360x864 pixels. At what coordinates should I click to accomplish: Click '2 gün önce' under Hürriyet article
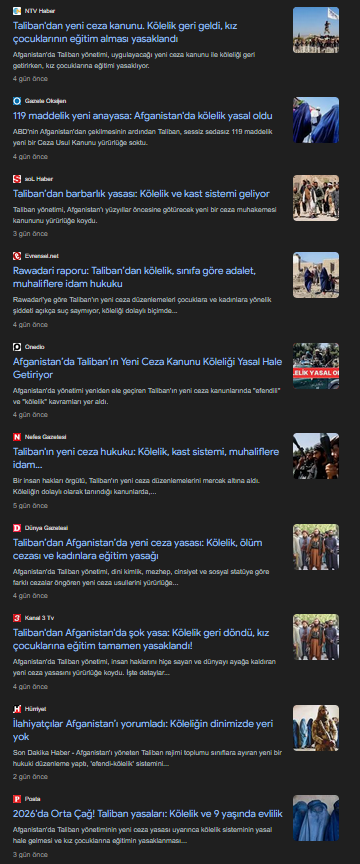(30, 777)
